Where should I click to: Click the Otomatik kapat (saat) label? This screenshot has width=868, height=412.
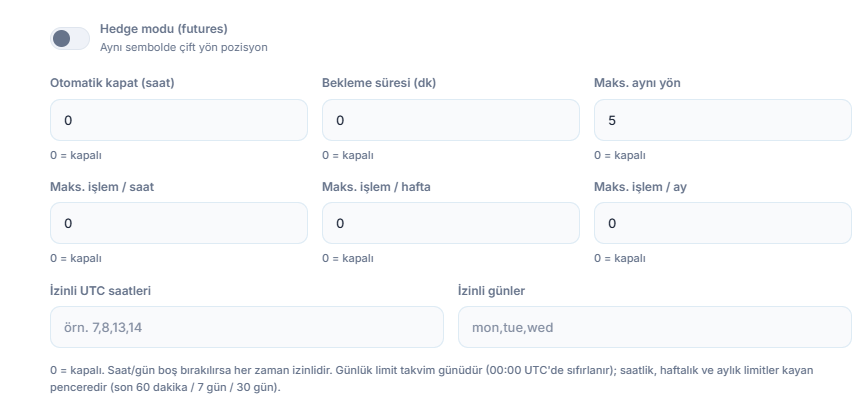[x=112, y=83]
